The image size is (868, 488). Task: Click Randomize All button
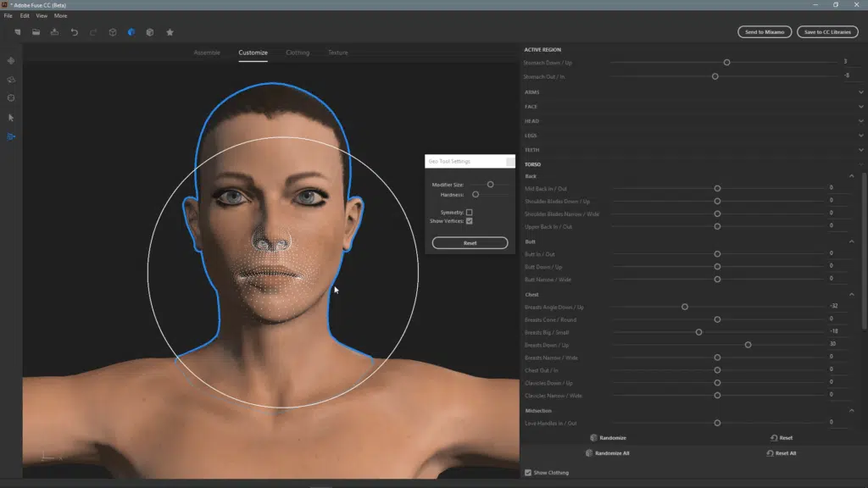tap(606, 453)
